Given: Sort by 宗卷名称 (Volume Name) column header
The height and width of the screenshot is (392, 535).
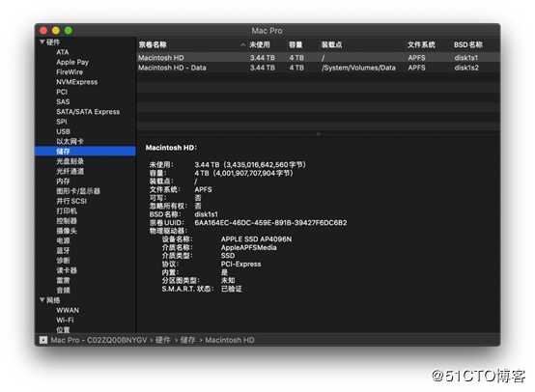Looking at the screenshot, I should 153,44.
